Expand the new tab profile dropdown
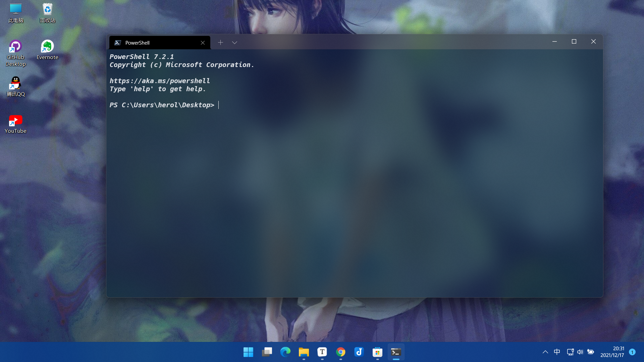The image size is (644, 362). [x=234, y=43]
